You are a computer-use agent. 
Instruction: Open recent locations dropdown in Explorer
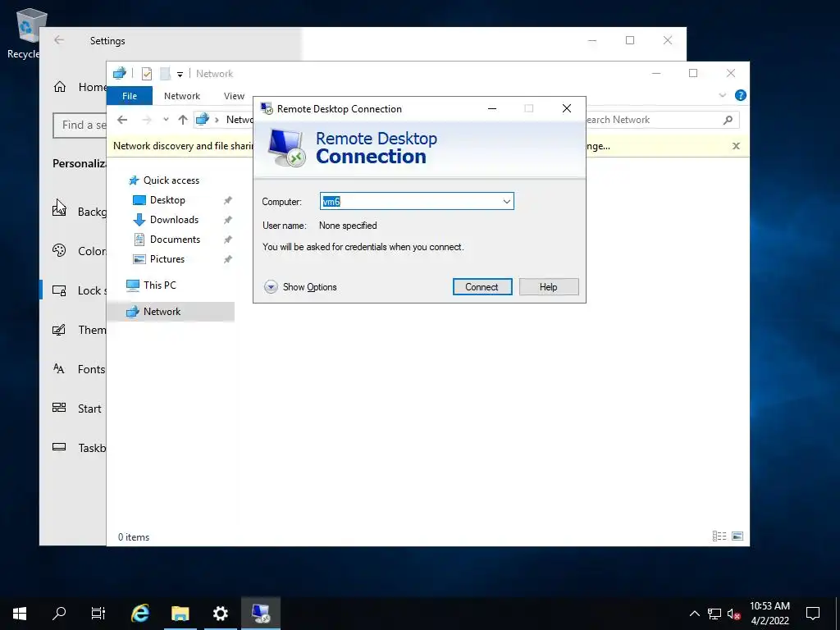(x=166, y=120)
